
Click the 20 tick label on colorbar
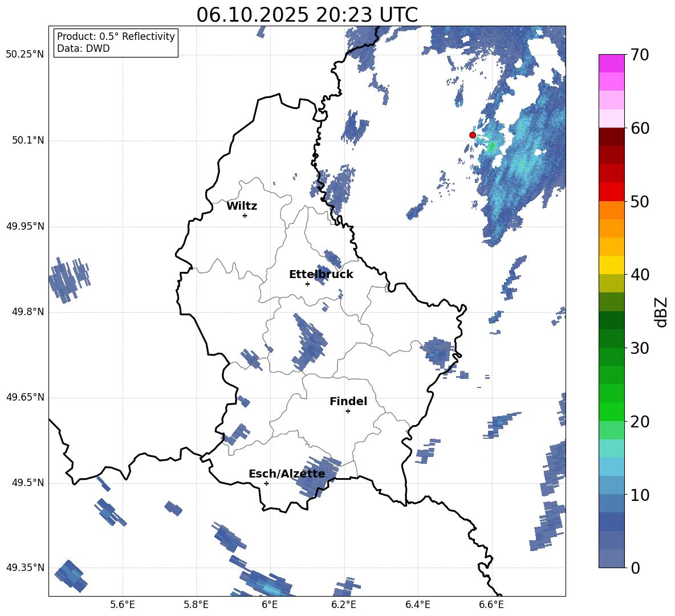pyautogui.click(x=640, y=421)
